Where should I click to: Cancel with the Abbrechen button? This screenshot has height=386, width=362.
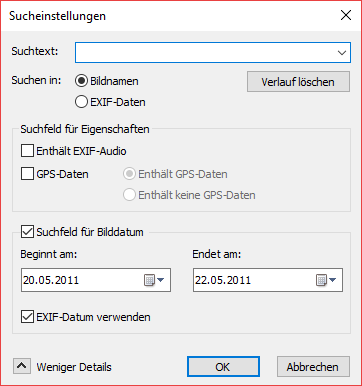(x=313, y=367)
